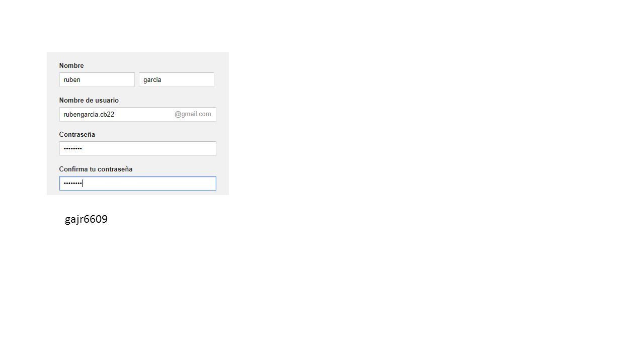This screenshot has width=644, height=362.
Task: Click the Nombre label
Action: 71,65
